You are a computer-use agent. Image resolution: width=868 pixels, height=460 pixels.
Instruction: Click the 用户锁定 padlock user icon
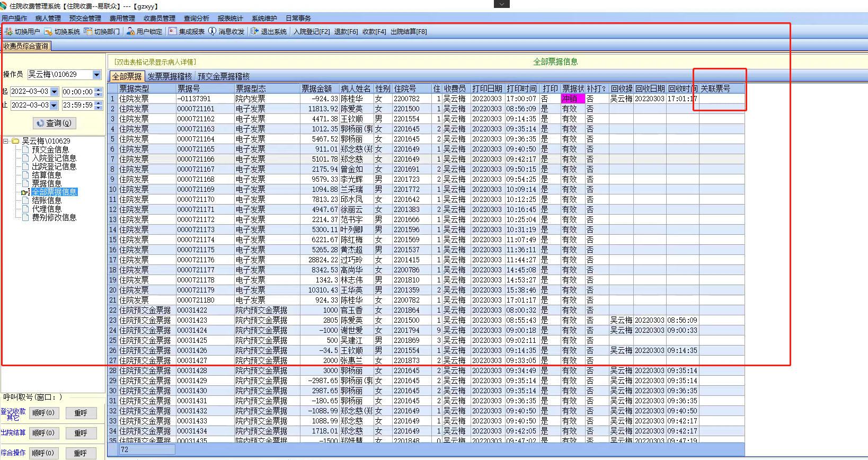click(130, 32)
